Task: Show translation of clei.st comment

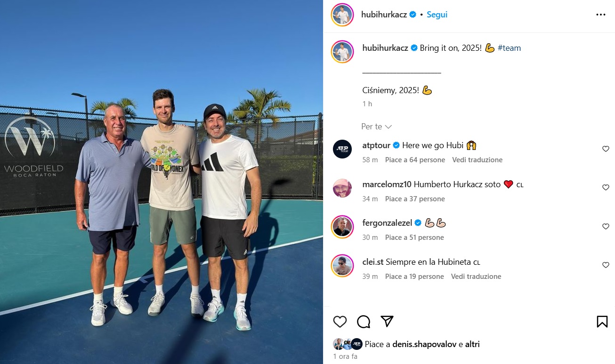Action: click(476, 277)
